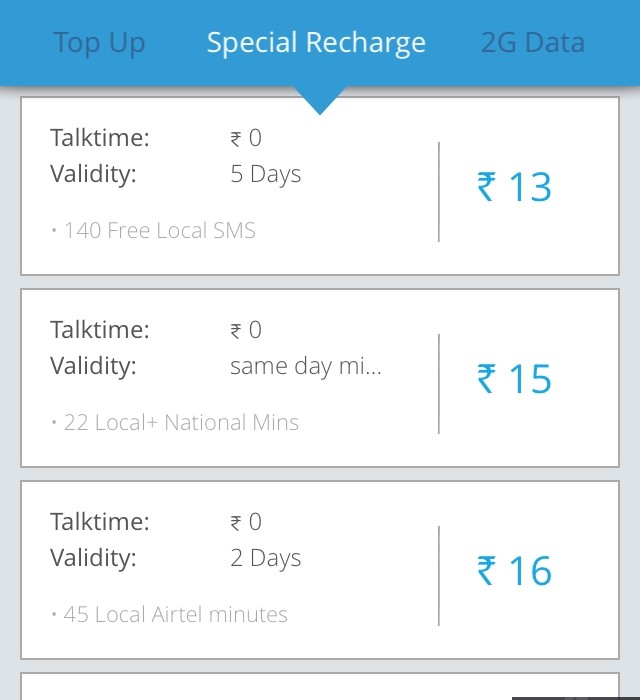Choose the ₹ 15 recharge price
This screenshot has width=640, height=700.
[x=514, y=380]
